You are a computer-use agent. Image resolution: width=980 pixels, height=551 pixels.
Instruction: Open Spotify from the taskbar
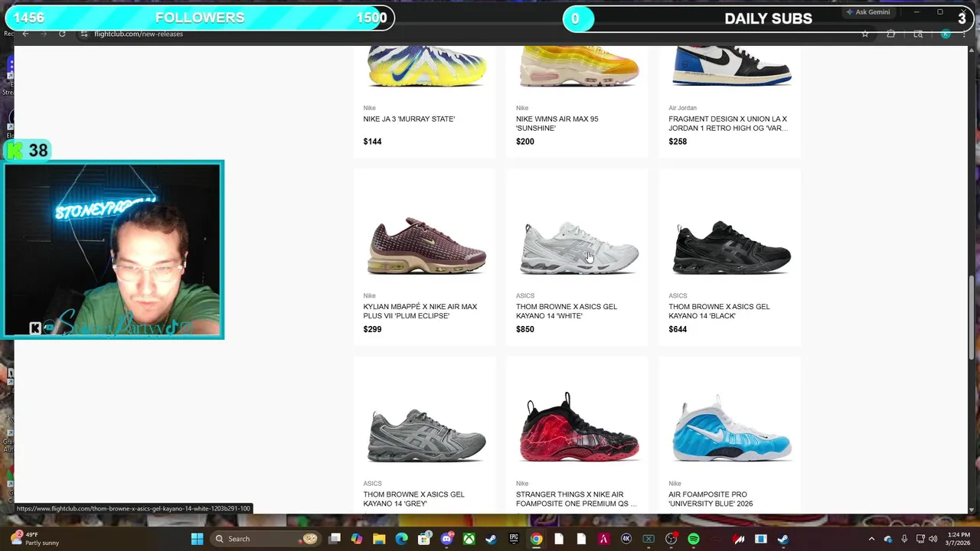(694, 539)
